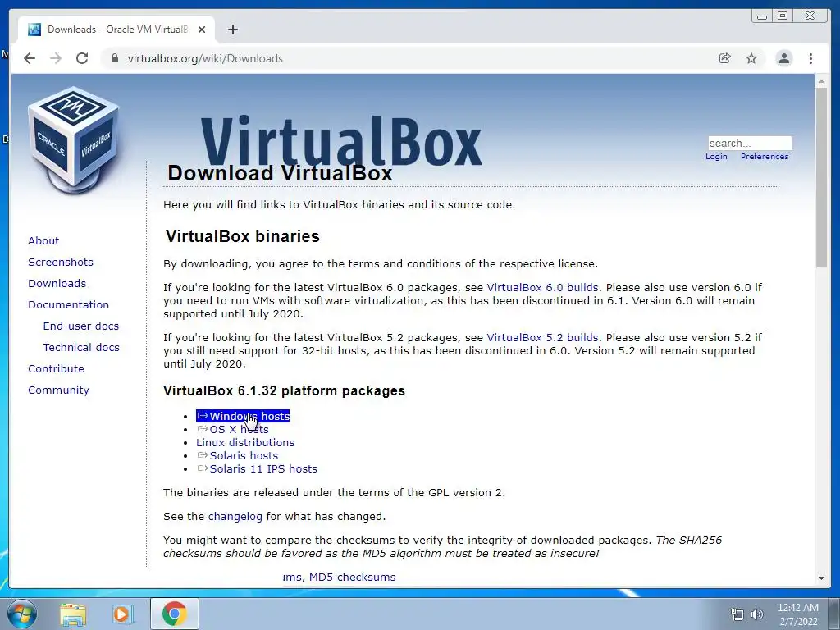Open Downloads in the sidebar

pyautogui.click(x=57, y=283)
